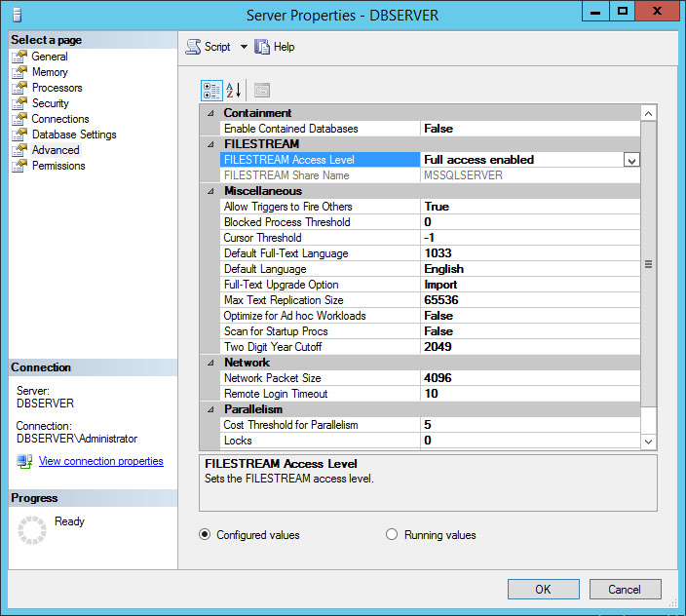Screen dimensions: 686x616
Task: Open the Security page
Action: [50, 103]
